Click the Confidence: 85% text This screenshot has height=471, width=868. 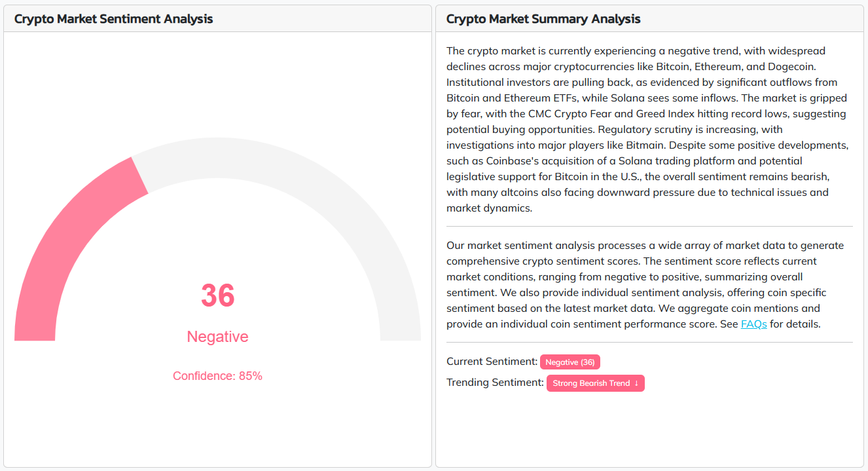[217, 376]
